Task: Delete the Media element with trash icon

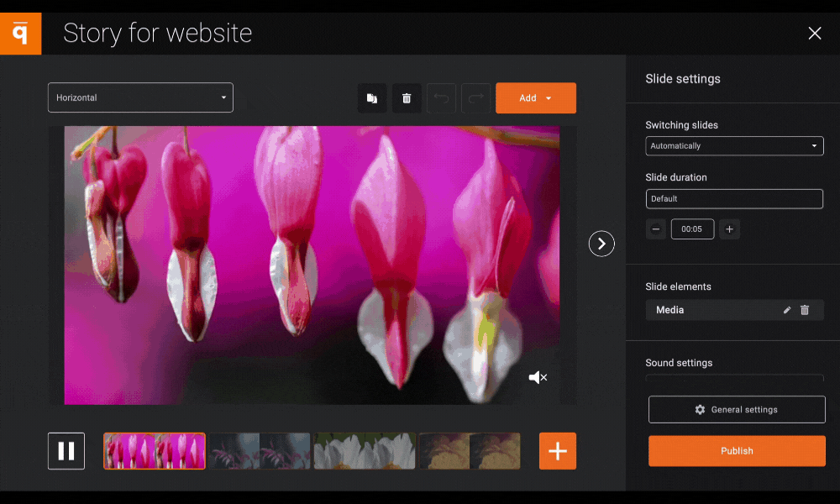Action: [805, 310]
